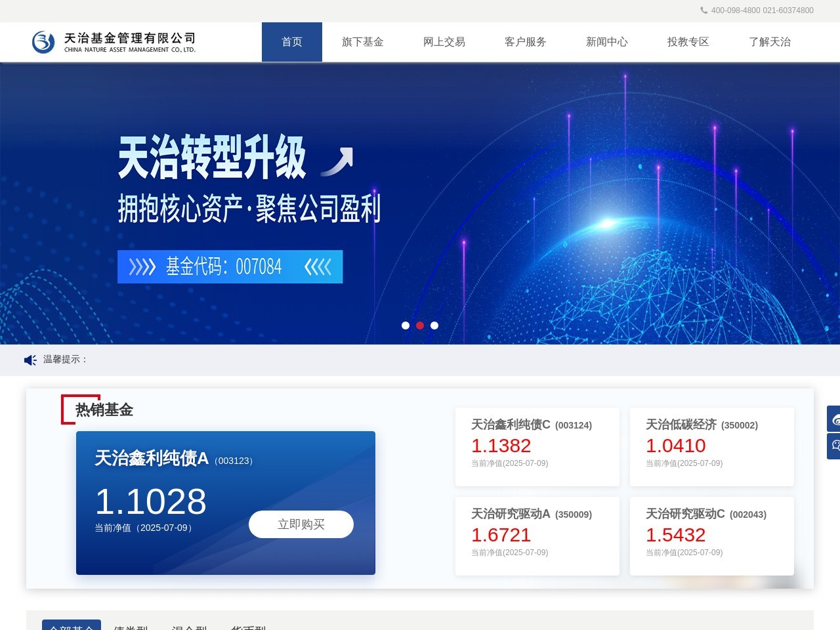Select the 债券型 fund filter tab
The image size is (840, 630).
click(131, 627)
